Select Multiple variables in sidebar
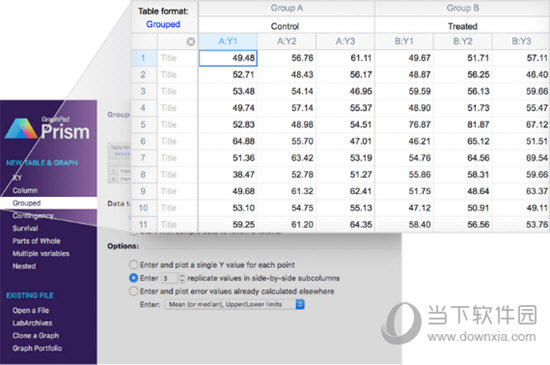The height and width of the screenshot is (365, 550). (41, 254)
